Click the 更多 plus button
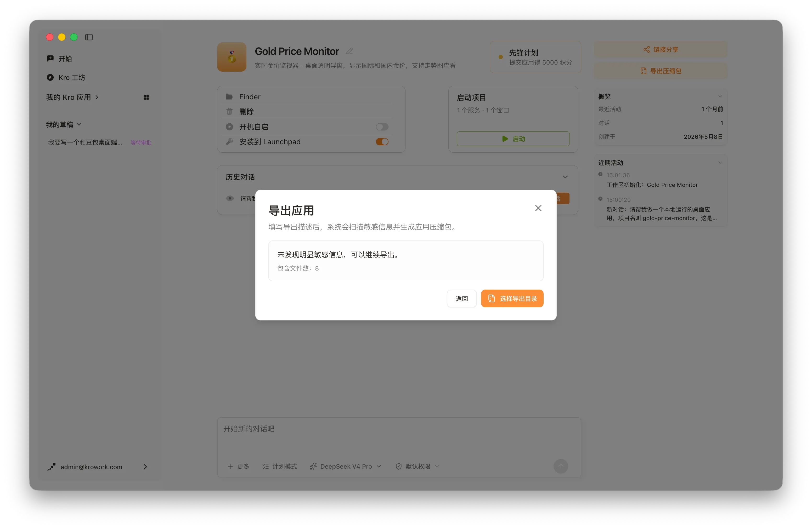This screenshot has width=812, height=529. coord(238,466)
